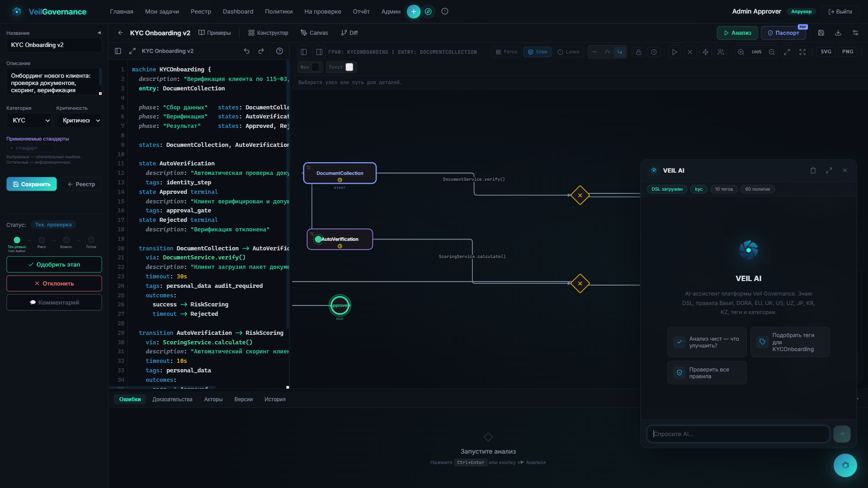
Task: Open the Категория KYC dropdown
Action: (29, 120)
